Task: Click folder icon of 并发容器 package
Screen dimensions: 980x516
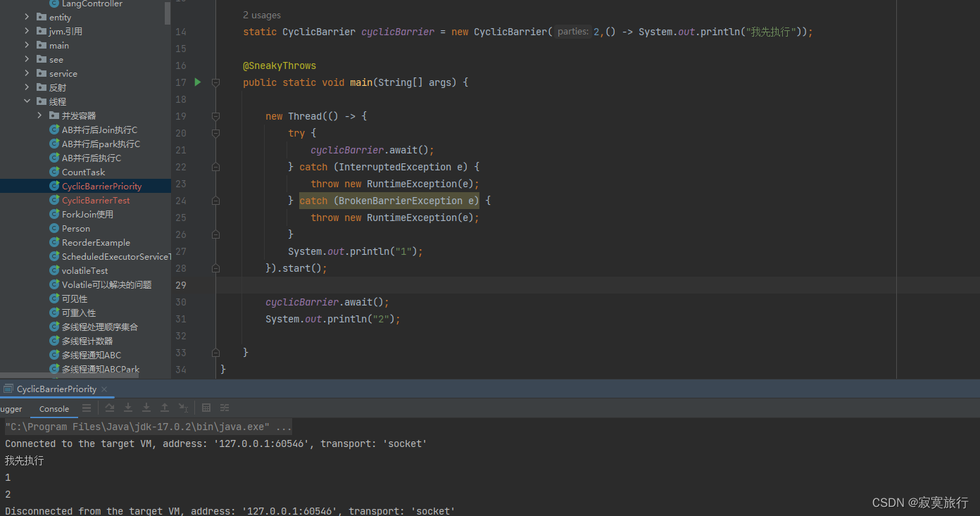Action: point(54,115)
